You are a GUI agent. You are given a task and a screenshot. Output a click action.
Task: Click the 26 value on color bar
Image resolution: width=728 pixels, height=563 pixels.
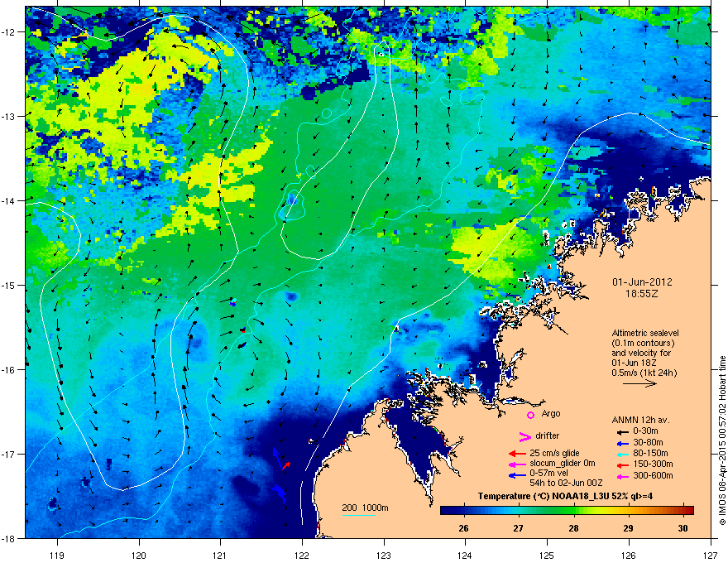pos(463,528)
